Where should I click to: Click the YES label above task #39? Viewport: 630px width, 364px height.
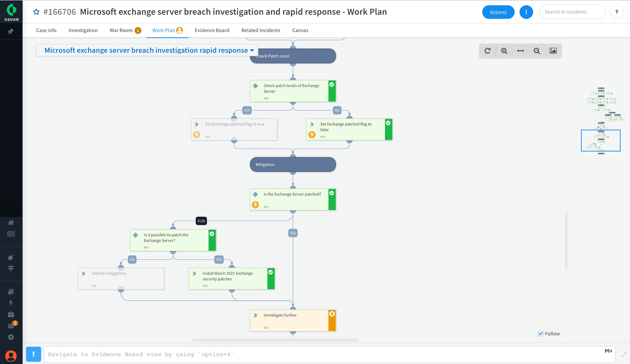(247, 110)
